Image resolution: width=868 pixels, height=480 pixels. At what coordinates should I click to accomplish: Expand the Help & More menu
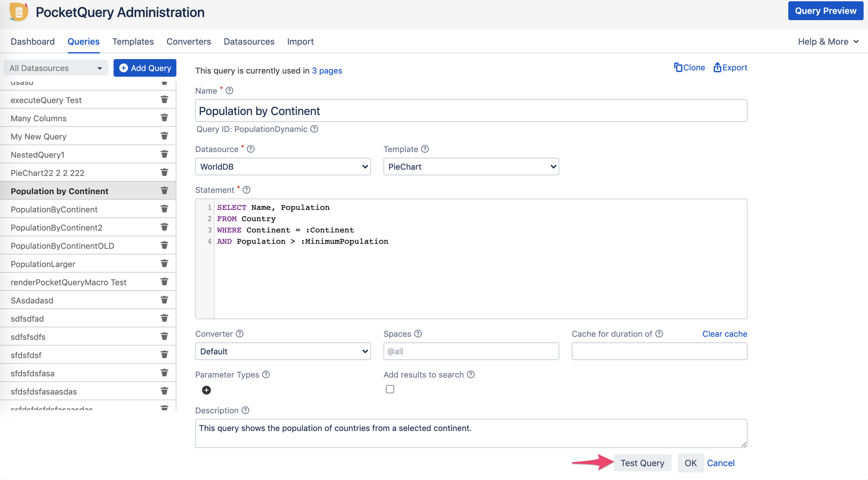(828, 42)
